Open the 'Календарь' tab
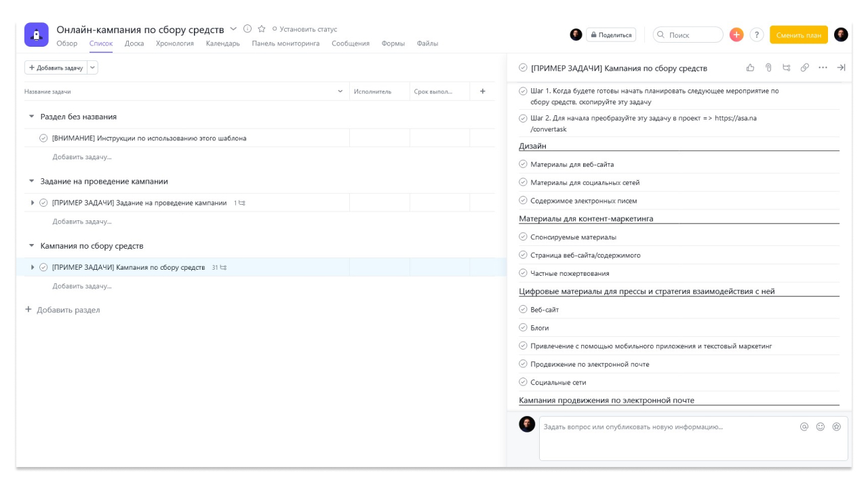 click(222, 43)
